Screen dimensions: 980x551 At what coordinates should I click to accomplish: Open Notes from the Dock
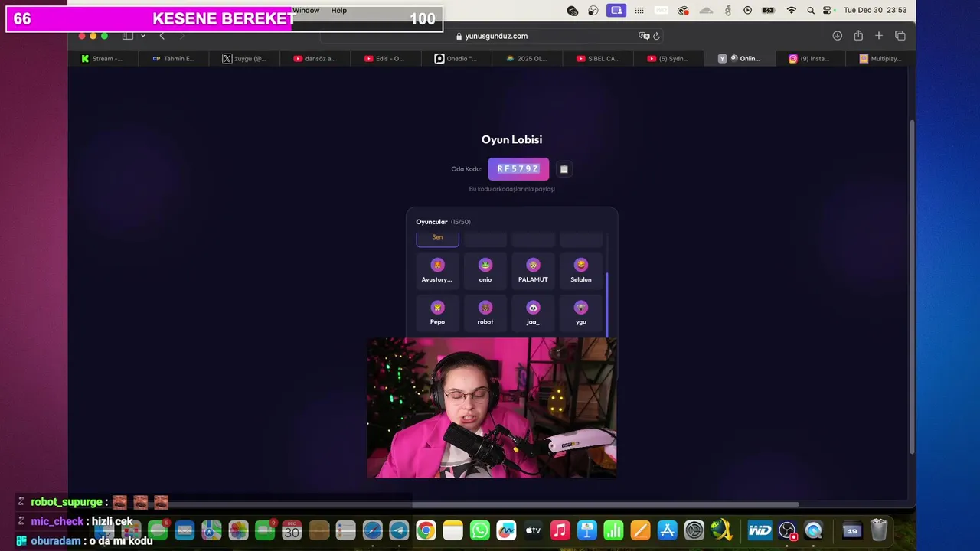coord(453,530)
